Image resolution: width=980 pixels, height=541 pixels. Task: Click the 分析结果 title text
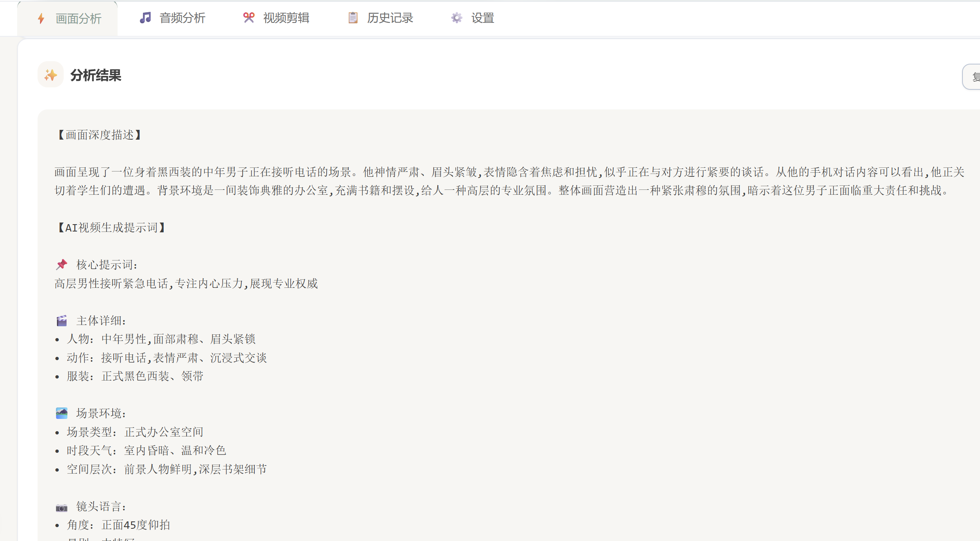pyautogui.click(x=96, y=75)
